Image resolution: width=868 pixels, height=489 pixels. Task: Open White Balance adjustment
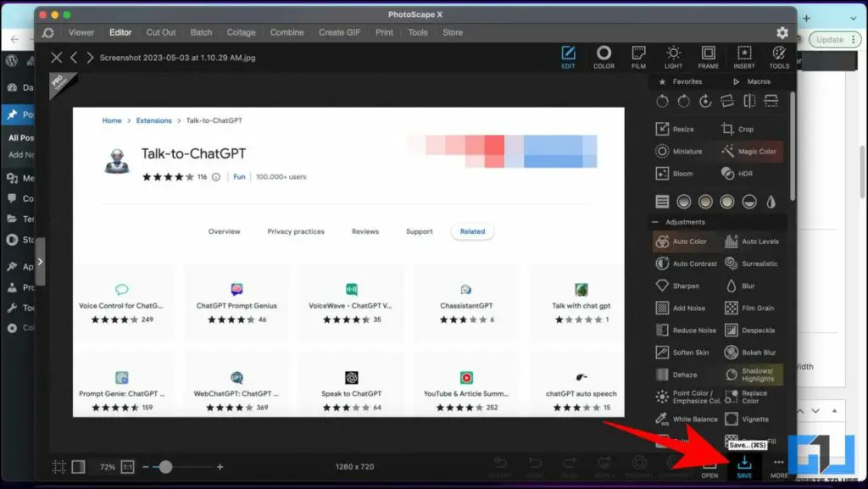[x=687, y=420]
